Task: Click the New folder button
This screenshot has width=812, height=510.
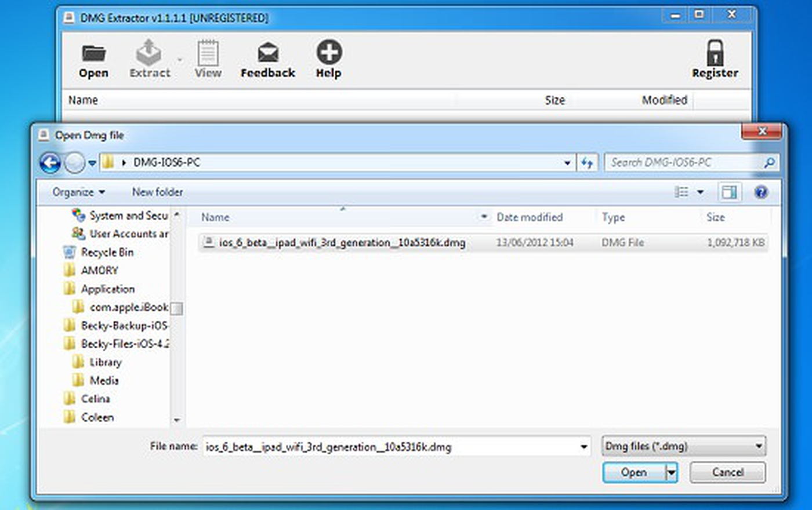Action: (x=157, y=192)
